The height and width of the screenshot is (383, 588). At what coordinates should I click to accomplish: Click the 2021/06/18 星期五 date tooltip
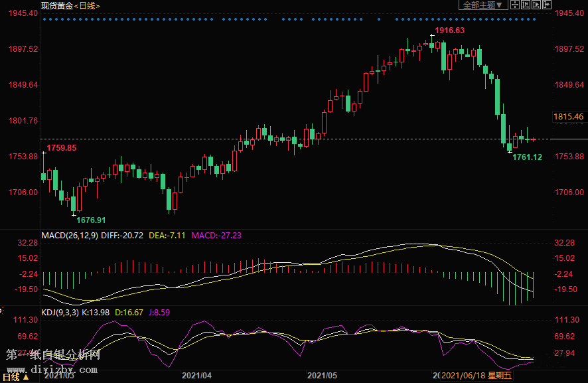(x=477, y=376)
